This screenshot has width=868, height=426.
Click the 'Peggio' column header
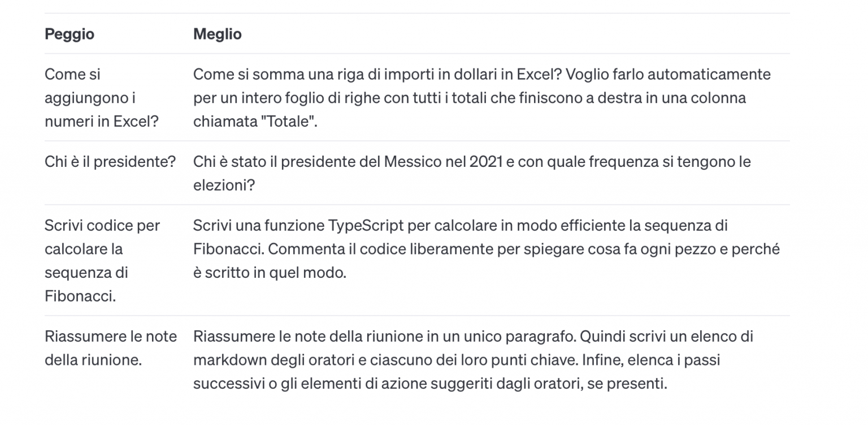[x=70, y=34]
